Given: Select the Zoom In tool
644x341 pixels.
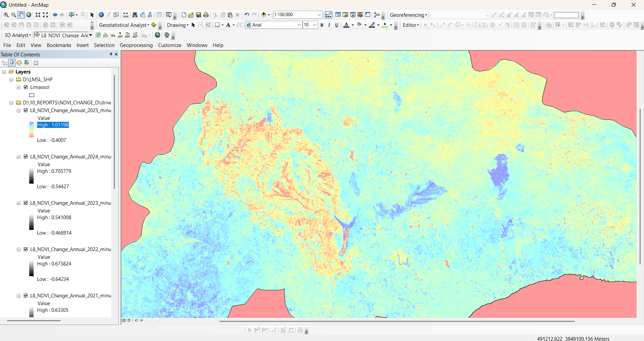Looking at the screenshot, I should click(x=6, y=15).
